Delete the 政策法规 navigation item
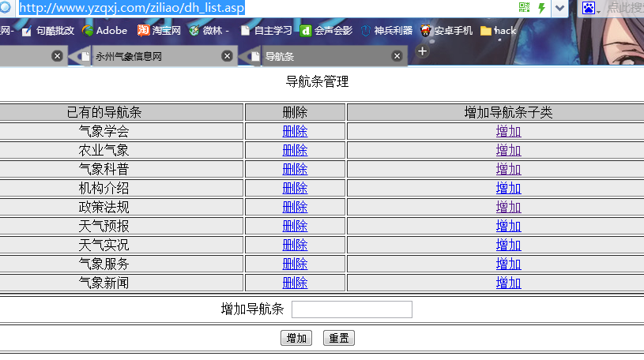The height and width of the screenshot is (360, 644). point(295,208)
